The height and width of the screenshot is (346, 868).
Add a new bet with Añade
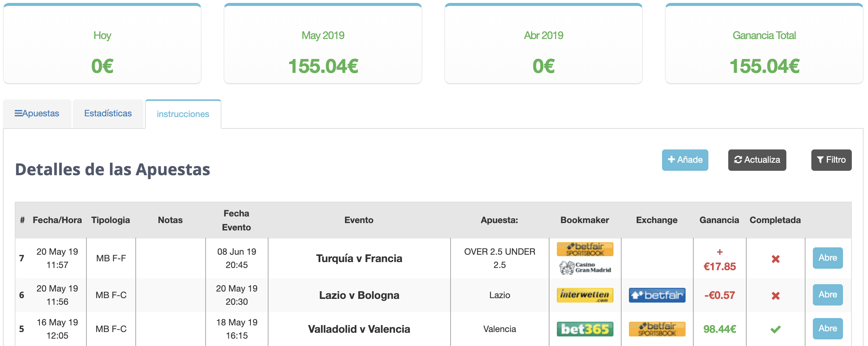coord(685,160)
